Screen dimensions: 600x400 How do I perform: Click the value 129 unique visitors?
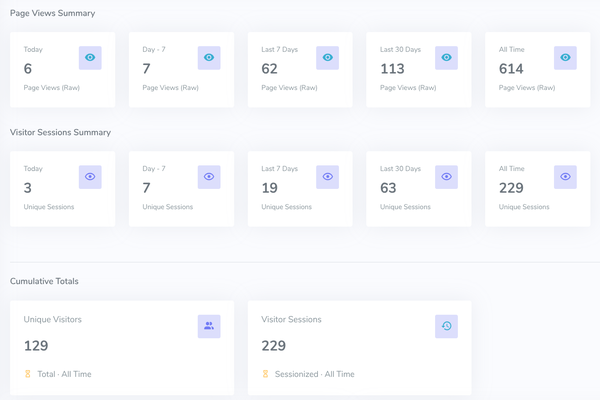(x=36, y=346)
